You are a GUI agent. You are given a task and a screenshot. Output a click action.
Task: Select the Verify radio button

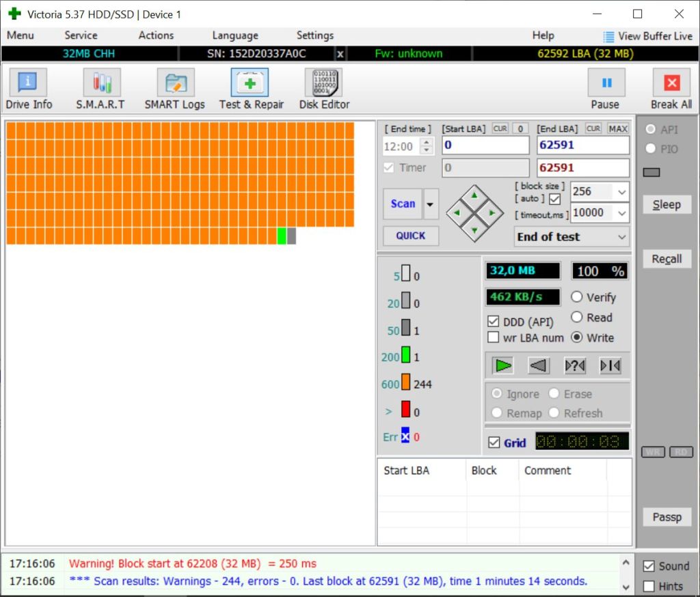point(577,296)
